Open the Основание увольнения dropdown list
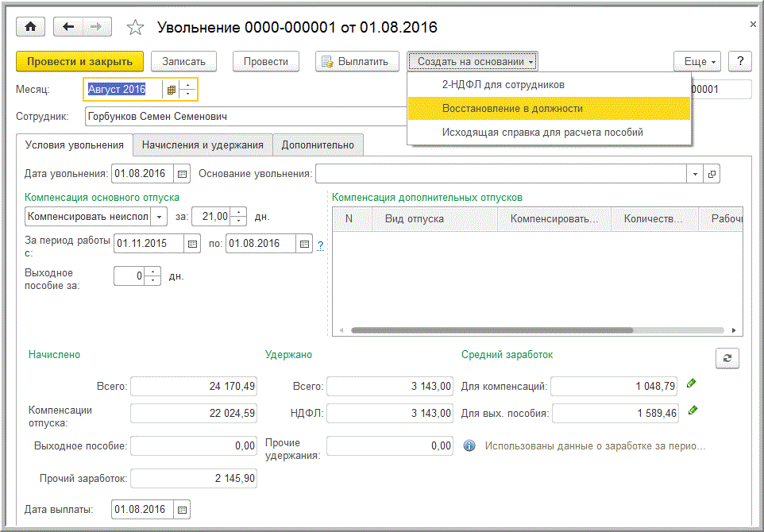The width and height of the screenshot is (764, 532). pyautogui.click(x=696, y=174)
